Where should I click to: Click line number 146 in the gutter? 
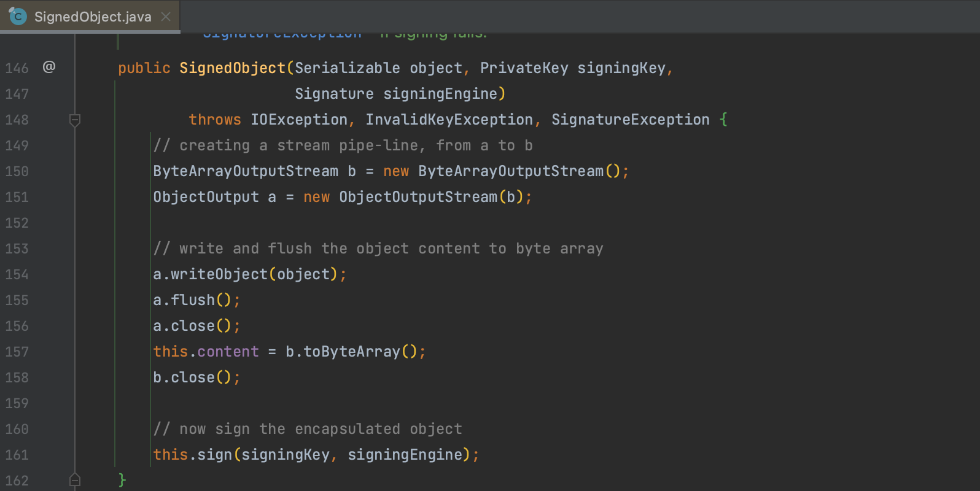coord(17,68)
